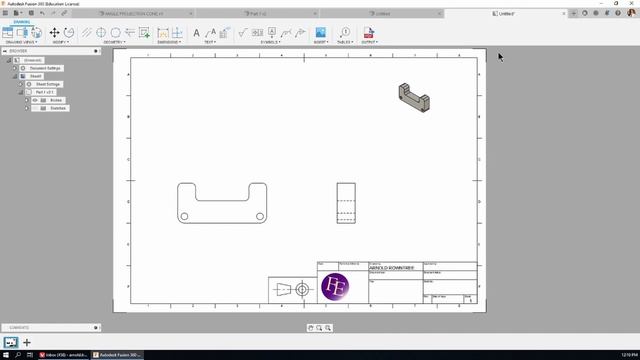The image size is (640, 360).
Task: Open the data panel grid icon
Action: [5, 13]
